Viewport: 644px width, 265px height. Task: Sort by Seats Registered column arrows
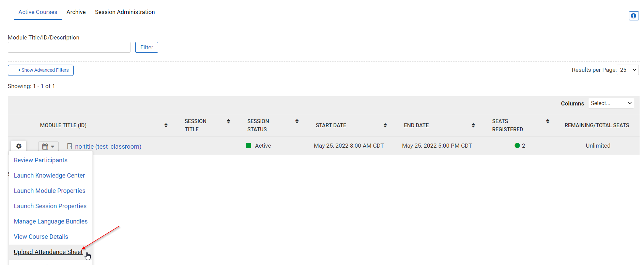click(548, 121)
